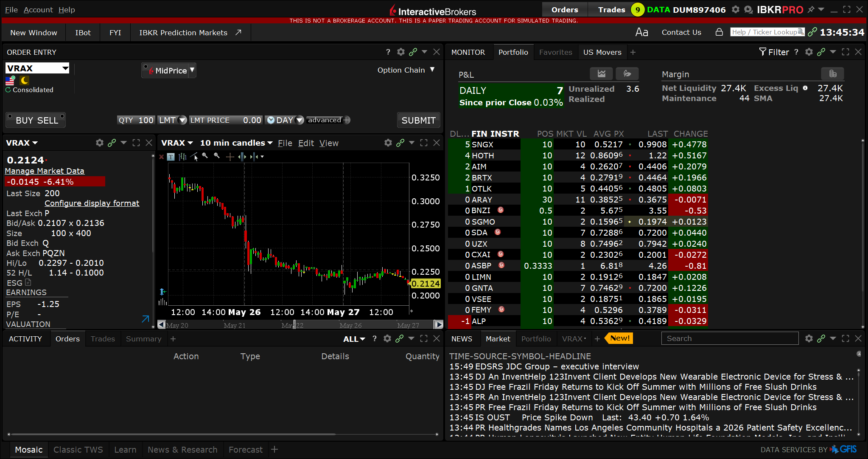Click the moon overnight-trading icon under VRAX
Image resolution: width=868 pixels, height=459 pixels.
24,80
